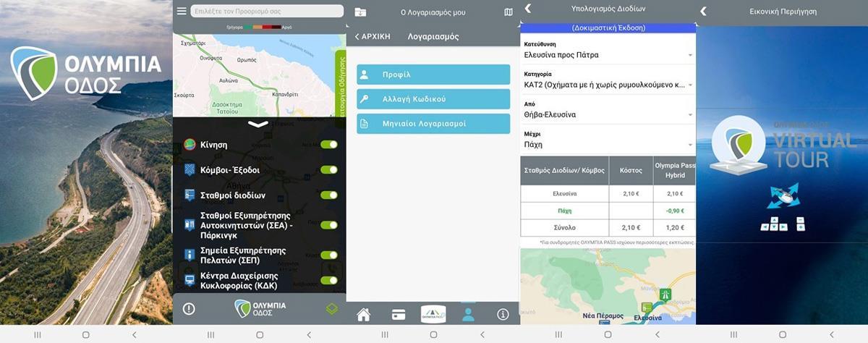Tap the Κίνηση traffic layer icon
This screenshot has height=343, width=868.
[190, 145]
